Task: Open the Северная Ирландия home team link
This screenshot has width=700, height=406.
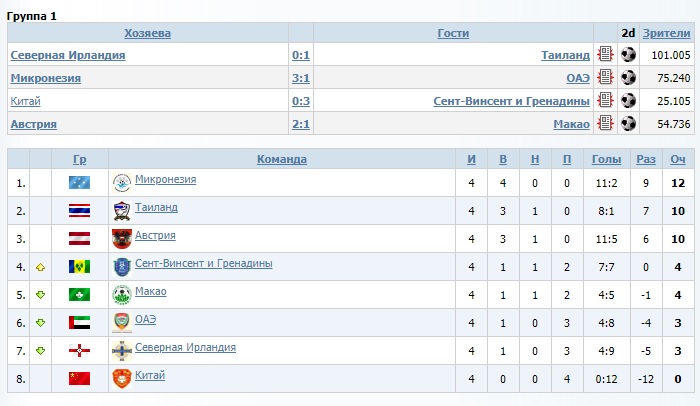Action: pos(68,55)
